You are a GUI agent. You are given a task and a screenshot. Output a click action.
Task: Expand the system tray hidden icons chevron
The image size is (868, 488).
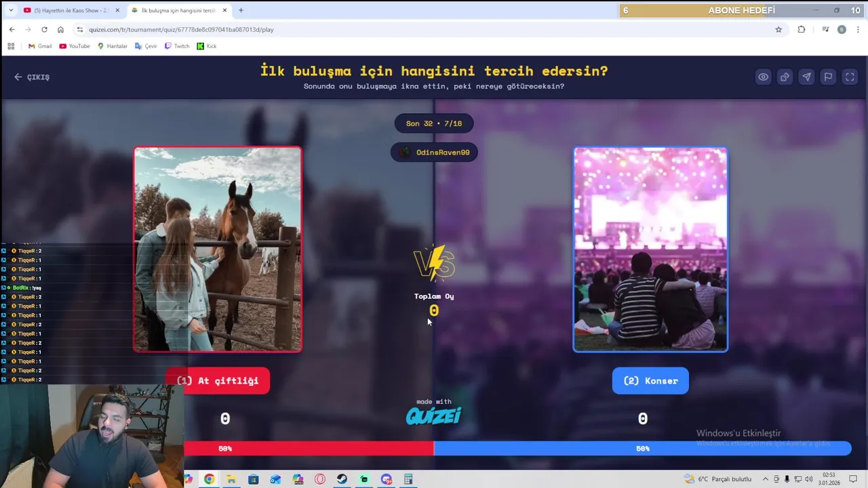pos(766,479)
